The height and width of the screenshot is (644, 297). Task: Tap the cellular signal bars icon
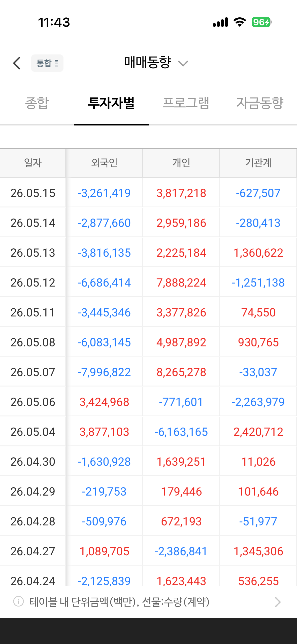[220, 22]
